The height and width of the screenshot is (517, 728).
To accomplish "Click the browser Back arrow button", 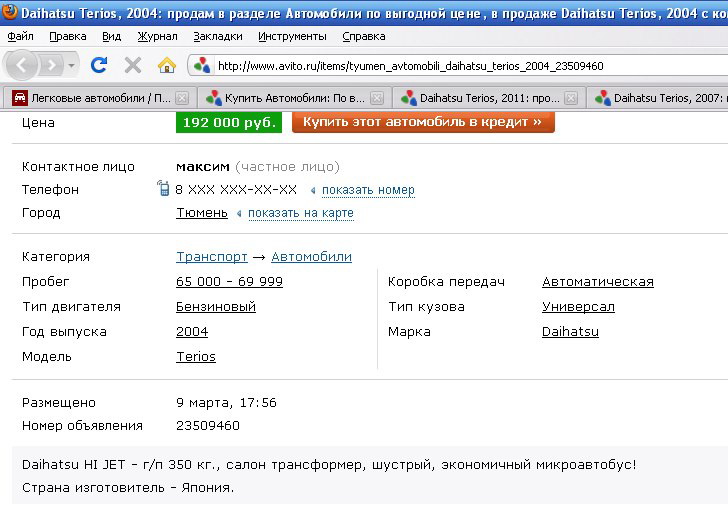I will pos(23,65).
